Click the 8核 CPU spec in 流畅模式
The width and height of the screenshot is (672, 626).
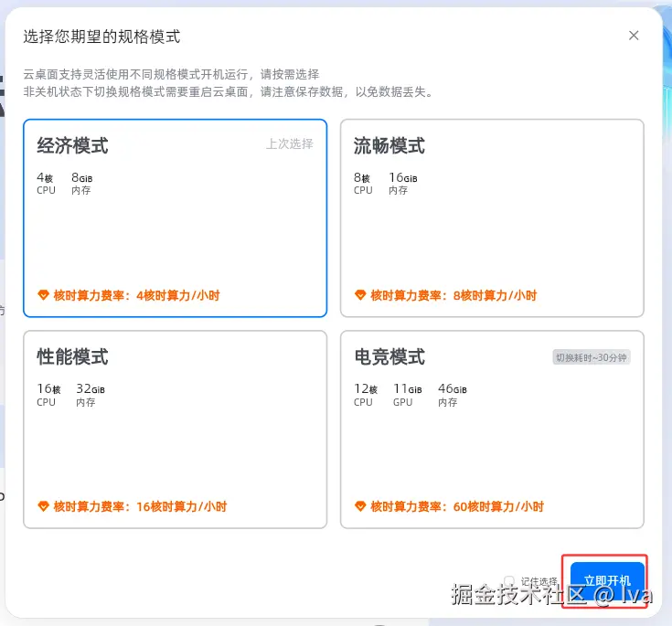pyautogui.click(x=363, y=184)
